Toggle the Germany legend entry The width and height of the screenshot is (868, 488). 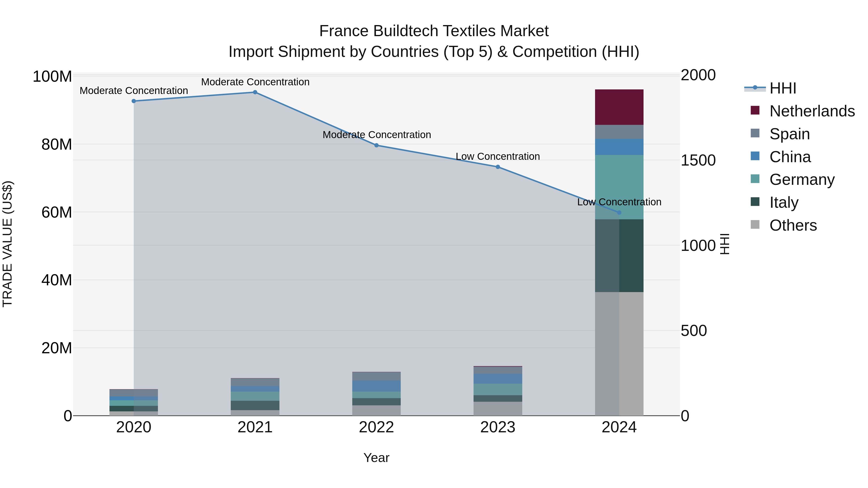(x=793, y=179)
